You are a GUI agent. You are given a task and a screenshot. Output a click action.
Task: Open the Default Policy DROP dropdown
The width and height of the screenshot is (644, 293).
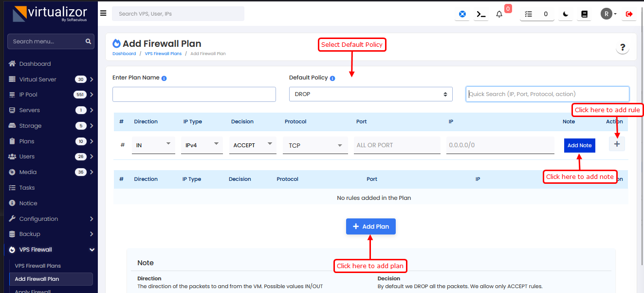(370, 94)
